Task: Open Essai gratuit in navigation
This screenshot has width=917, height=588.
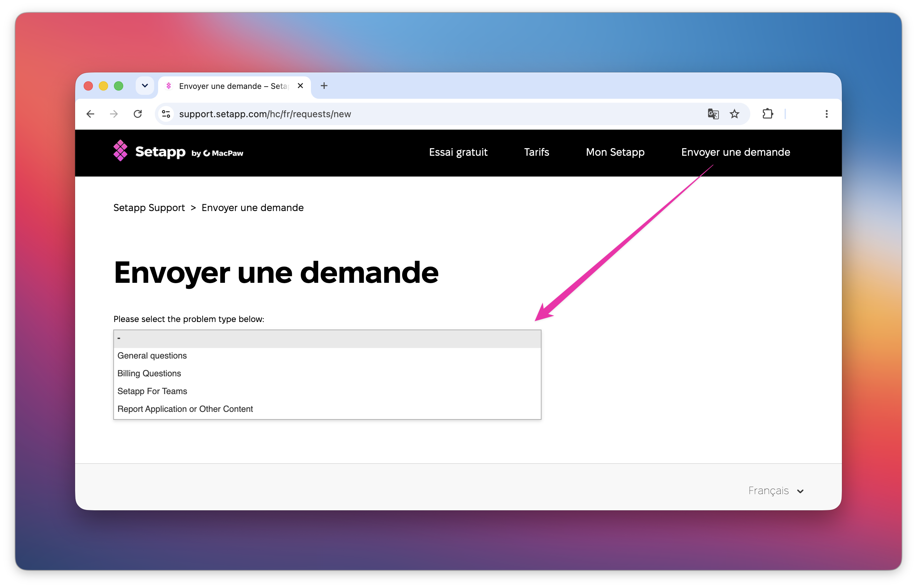Action: click(458, 152)
